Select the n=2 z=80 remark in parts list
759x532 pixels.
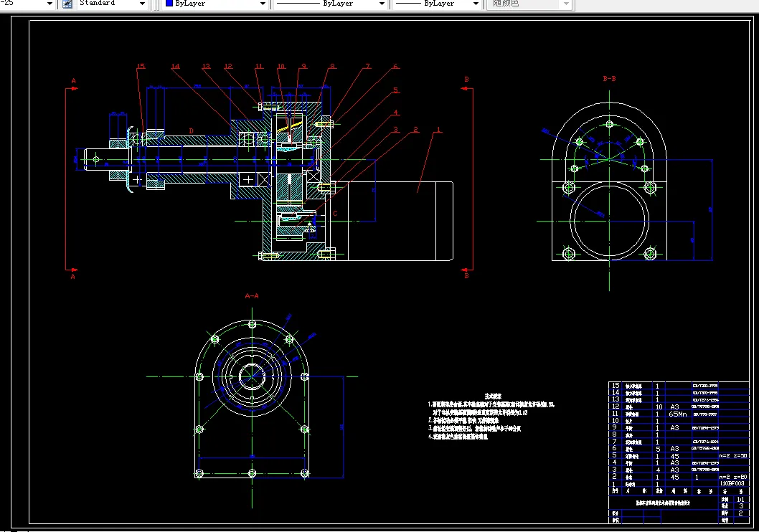[x=733, y=477]
